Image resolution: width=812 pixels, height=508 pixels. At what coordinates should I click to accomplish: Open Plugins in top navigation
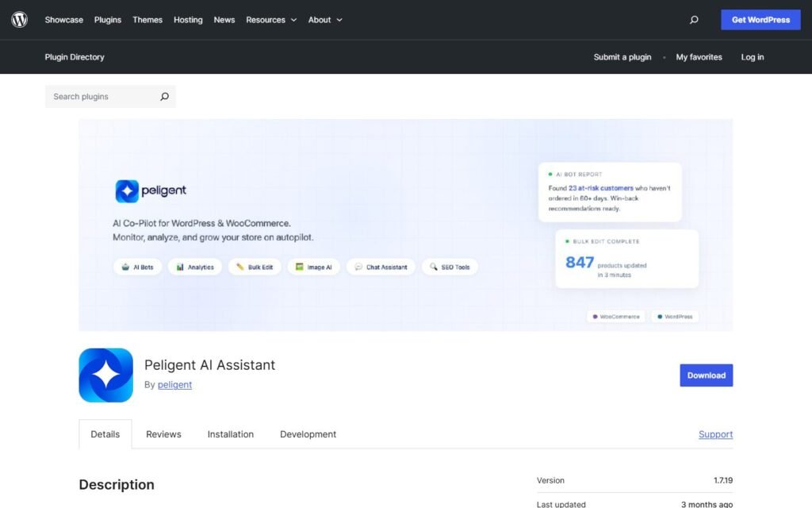(x=108, y=20)
